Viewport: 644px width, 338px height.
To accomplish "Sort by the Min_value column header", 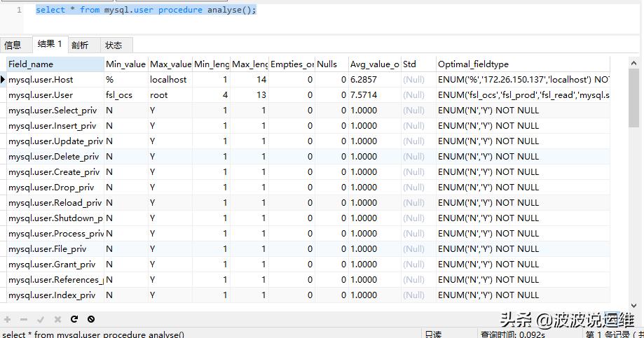I will pyautogui.click(x=125, y=64).
